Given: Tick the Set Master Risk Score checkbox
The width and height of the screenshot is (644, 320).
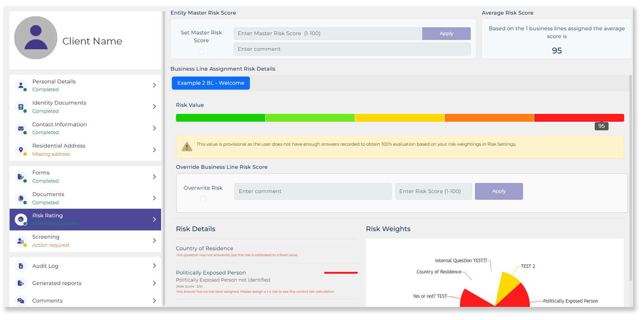Looking at the screenshot, I should [x=201, y=51].
